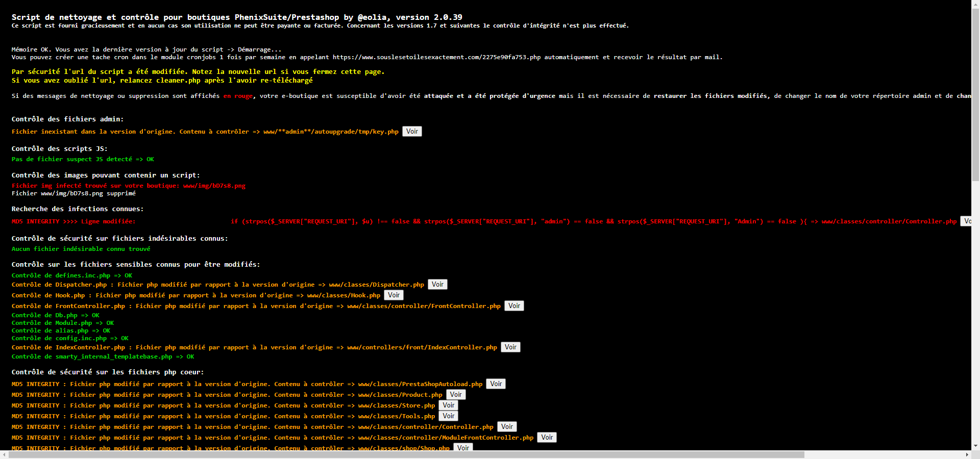The height and width of the screenshot is (459, 980).
Task: Click Voir for front/IndexController.php
Action: (x=510, y=347)
